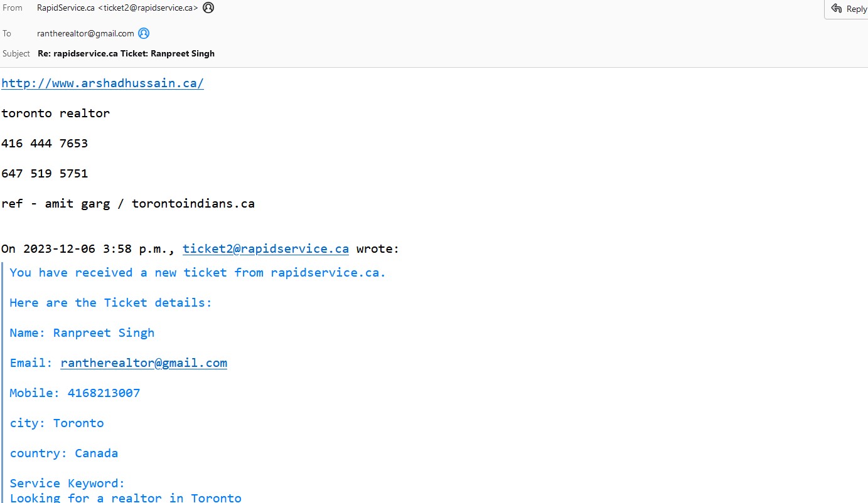Click the contact icon beside rantherealtor@gmail.com recipient
868x503 pixels.
pos(144,33)
